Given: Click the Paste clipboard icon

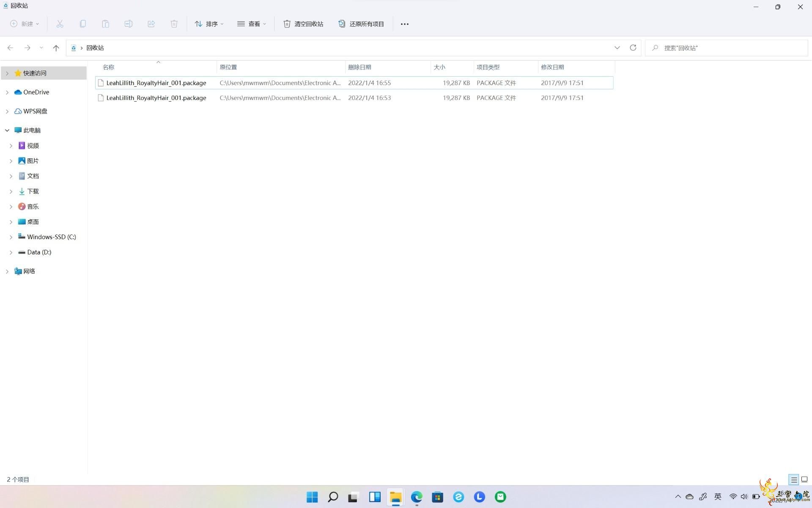Looking at the screenshot, I should tap(105, 24).
